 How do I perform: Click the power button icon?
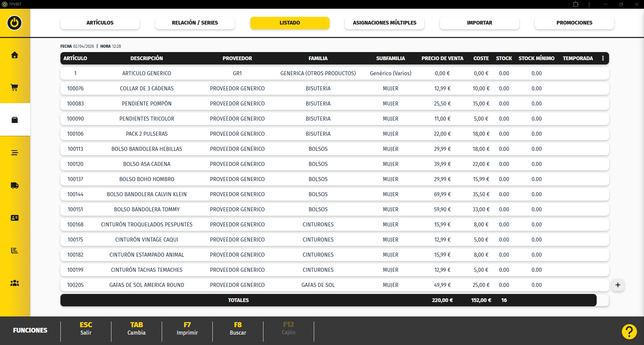pyautogui.click(x=14, y=23)
